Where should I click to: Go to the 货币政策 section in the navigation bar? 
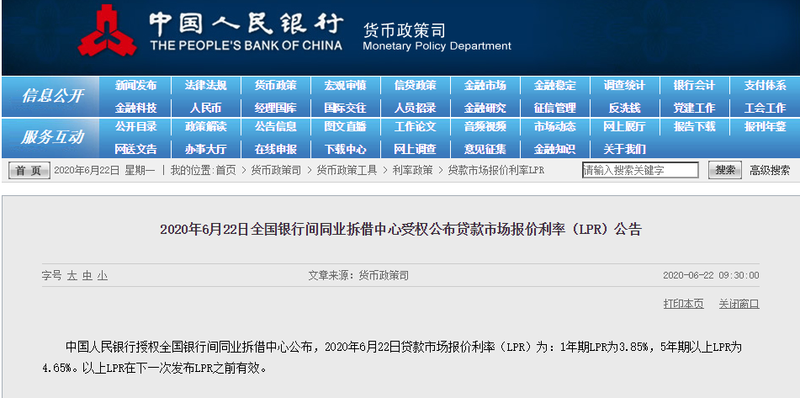click(x=276, y=86)
